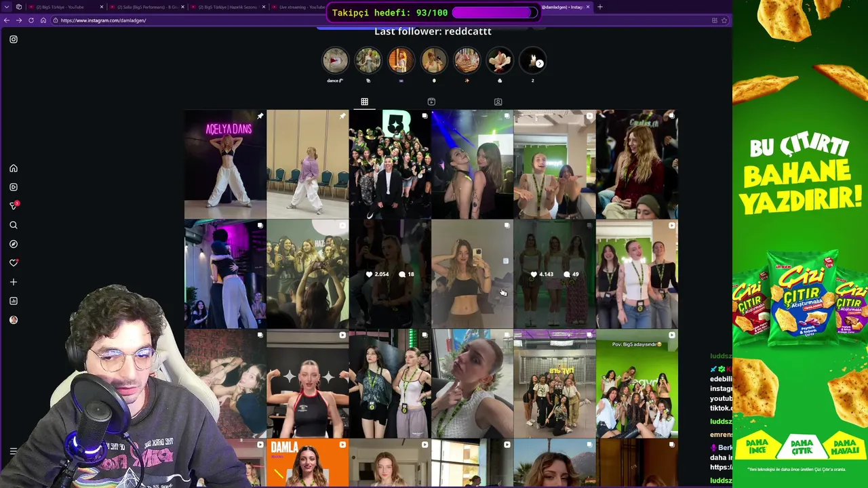This screenshot has width=868, height=488.
Task: Click the Instagram logo in the sidebar
Action: pos(14,39)
